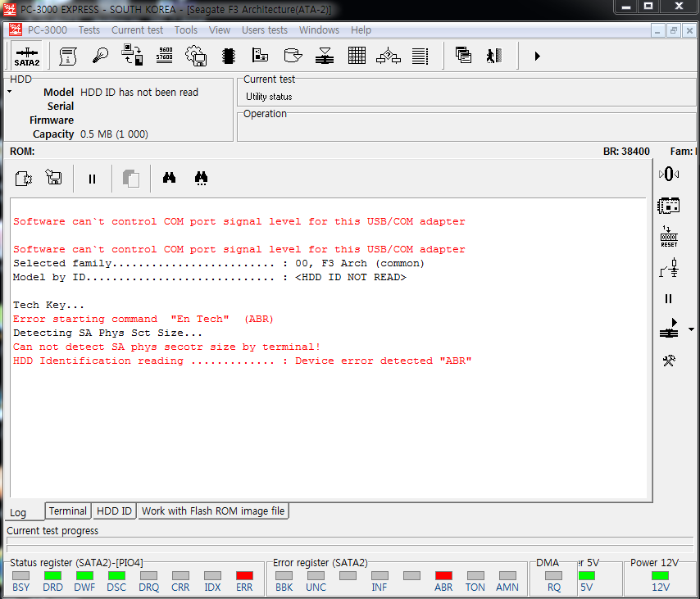This screenshot has width=700, height=599.
Task: Click the light bulb toolbar icon
Action: tap(100, 57)
